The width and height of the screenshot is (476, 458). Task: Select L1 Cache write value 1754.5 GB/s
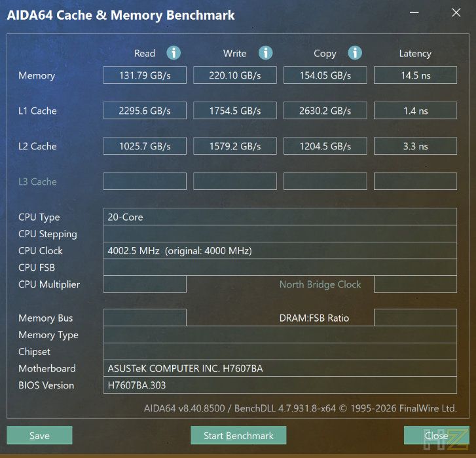(x=235, y=111)
